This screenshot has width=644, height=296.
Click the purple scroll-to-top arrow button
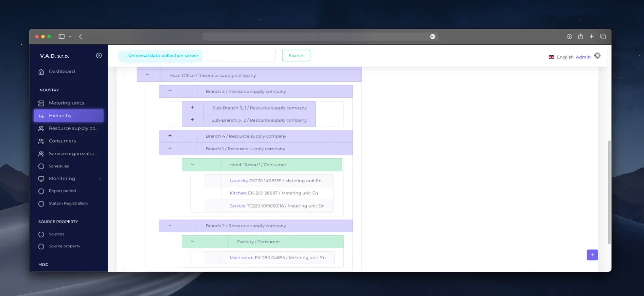[x=592, y=255]
